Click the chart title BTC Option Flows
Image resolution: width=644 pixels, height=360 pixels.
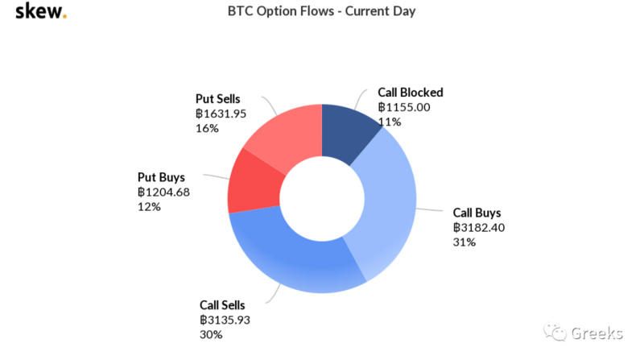coord(321,13)
